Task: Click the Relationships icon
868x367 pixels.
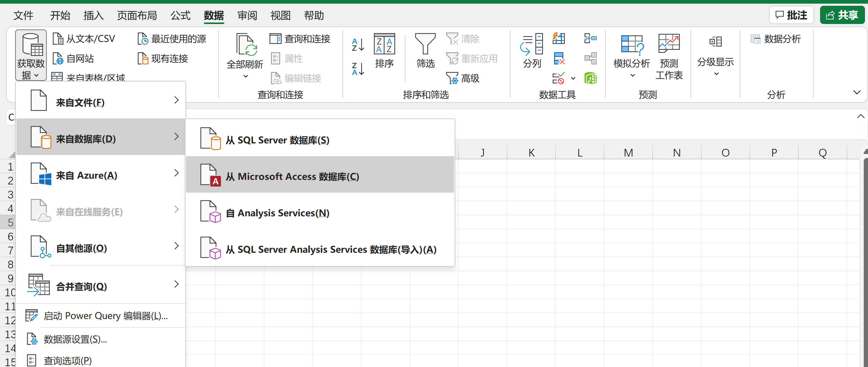Action: click(590, 58)
